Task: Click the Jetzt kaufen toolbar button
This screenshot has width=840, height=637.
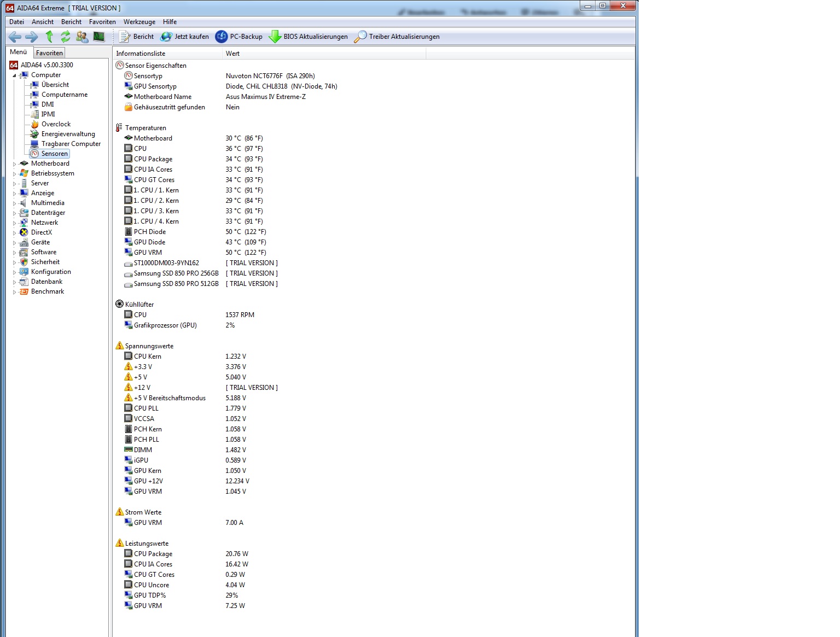Action: pyautogui.click(x=184, y=37)
